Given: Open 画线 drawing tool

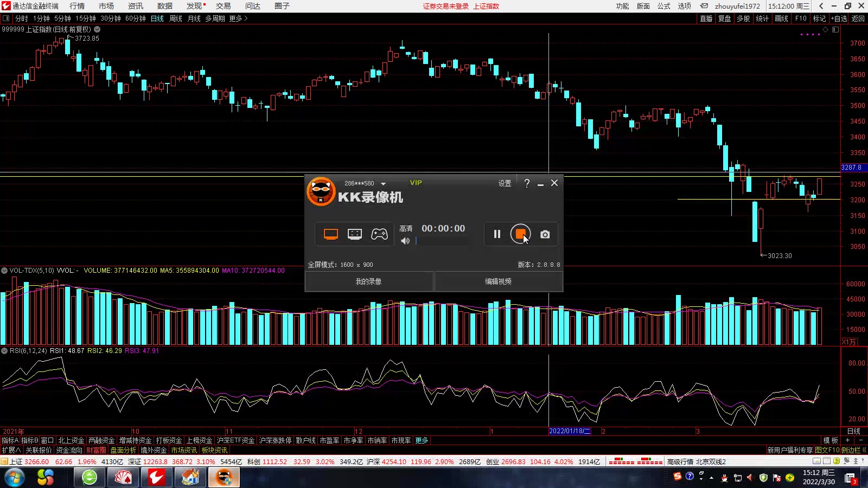Looking at the screenshot, I should 781,18.
